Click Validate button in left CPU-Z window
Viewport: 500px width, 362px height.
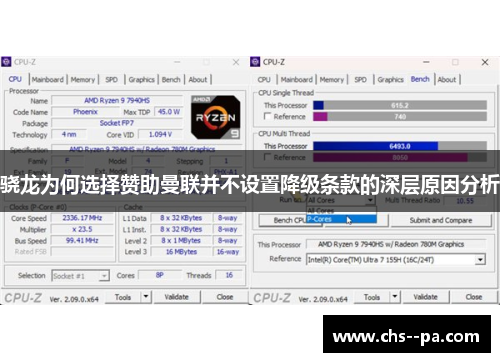[177, 297]
